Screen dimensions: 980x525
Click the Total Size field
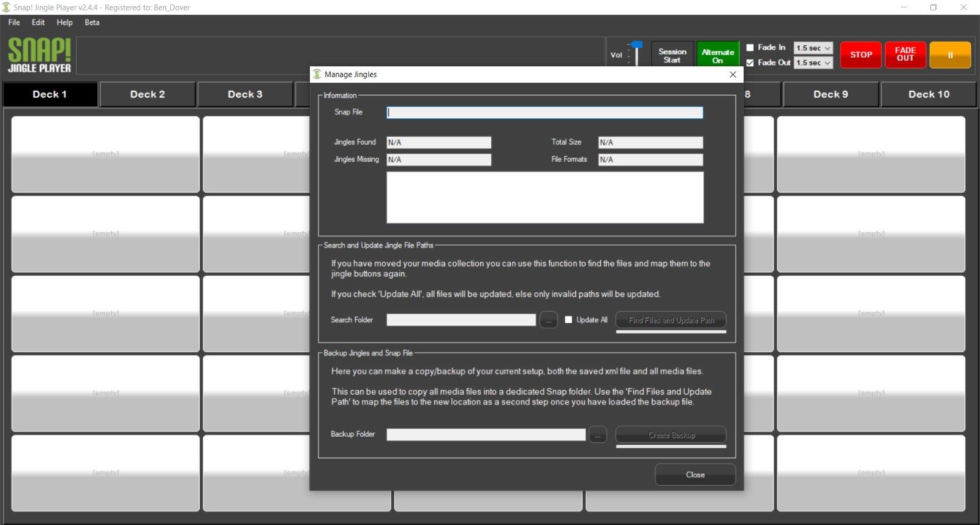(x=650, y=143)
